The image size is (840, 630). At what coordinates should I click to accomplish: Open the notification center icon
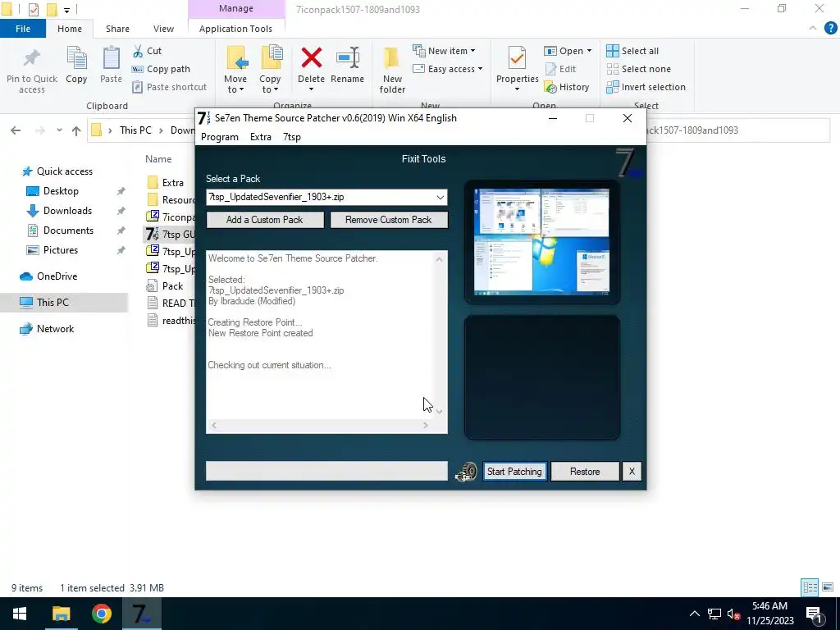(814, 614)
